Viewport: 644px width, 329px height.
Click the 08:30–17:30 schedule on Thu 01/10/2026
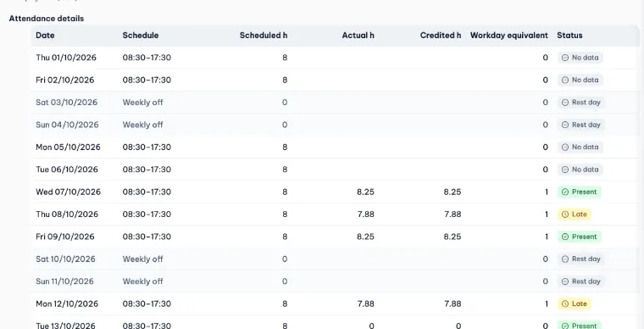(147, 58)
